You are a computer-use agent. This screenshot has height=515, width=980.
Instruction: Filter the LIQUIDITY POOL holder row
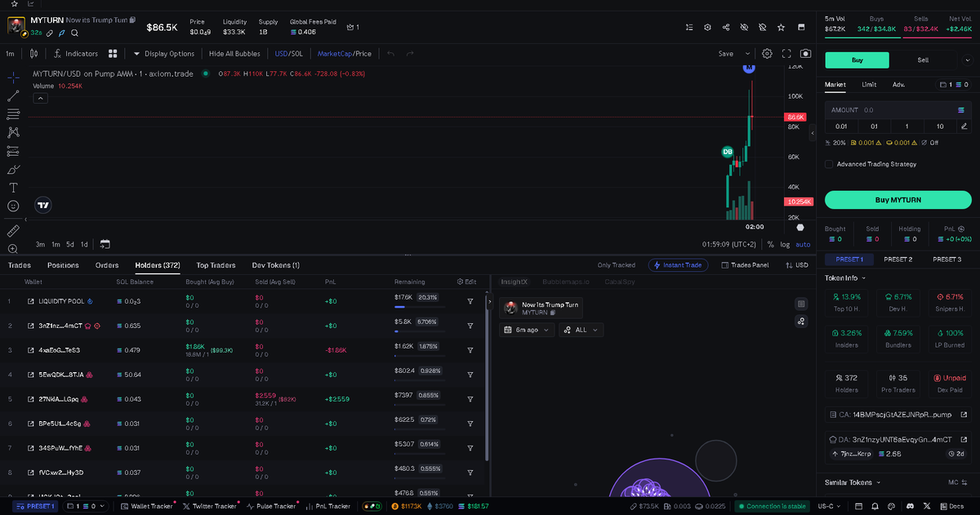(470, 301)
